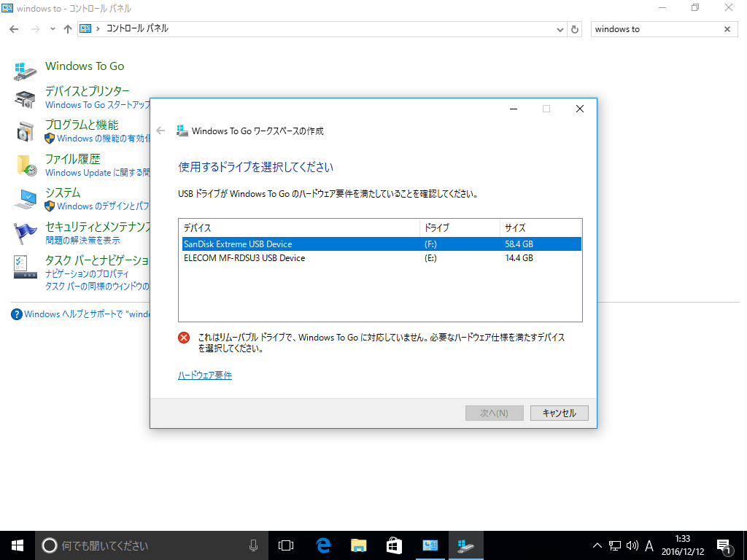
Task: Click the disabled 次へ(N) button
Action: pyautogui.click(x=494, y=413)
